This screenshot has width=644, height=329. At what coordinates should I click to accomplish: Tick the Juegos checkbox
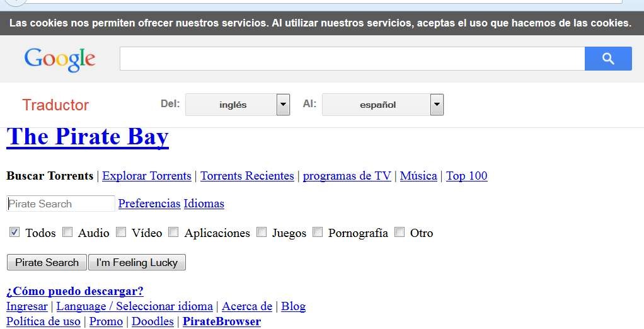[x=262, y=233]
